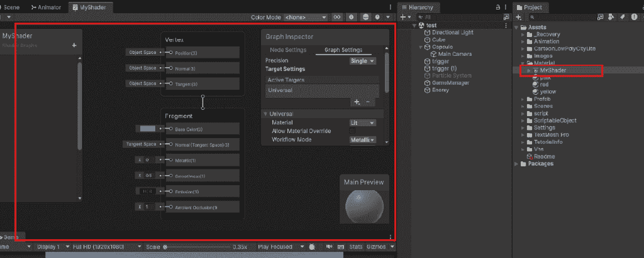Collapse the test scene in Hierarchy
Viewport: 644px width, 258px height.
tap(414, 26)
